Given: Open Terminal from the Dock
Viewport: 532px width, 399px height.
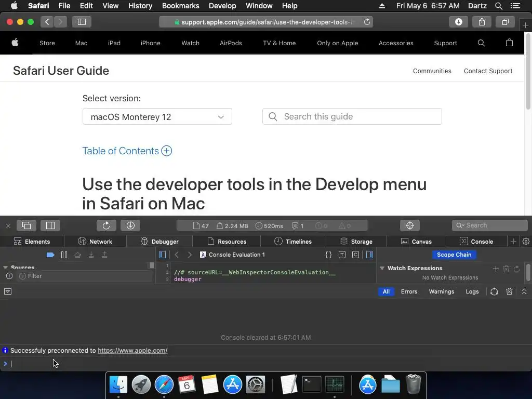Looking at the screenshot, I should [312, 384].
